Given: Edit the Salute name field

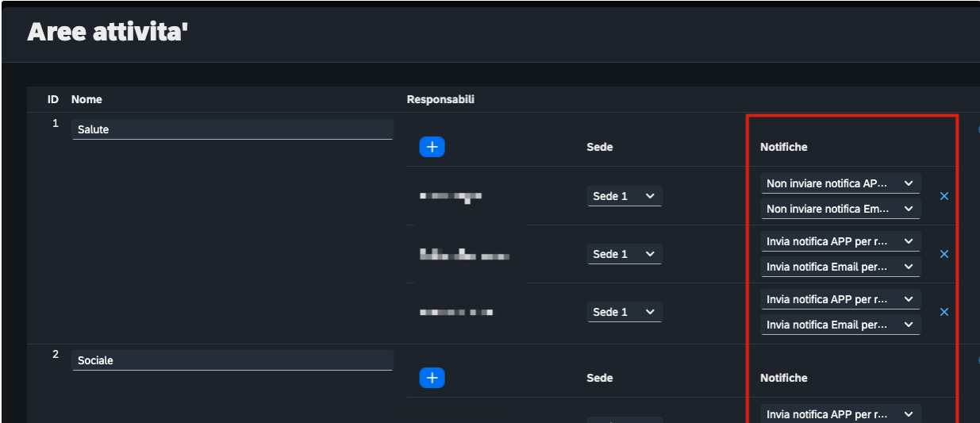Looking at the screenshot, I should tap(233, 129).
